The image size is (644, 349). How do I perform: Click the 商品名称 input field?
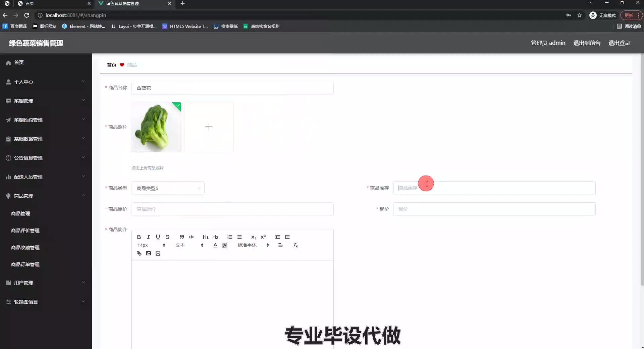[232, 88]
